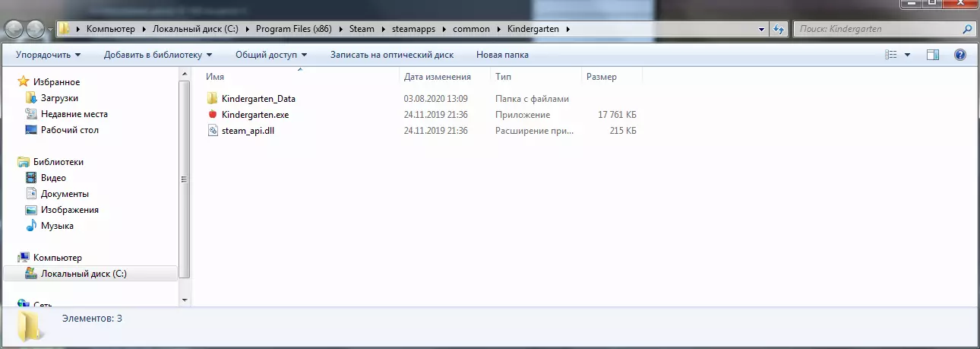Open the Изображения library
The height and width of the screenshot is (349, 980).
tap(70, 210)
